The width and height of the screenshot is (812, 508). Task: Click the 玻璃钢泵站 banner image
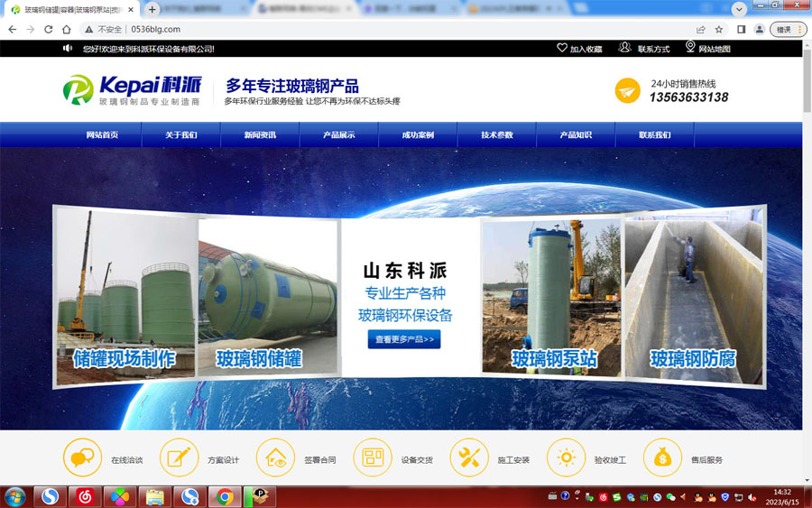click(552, 298)
